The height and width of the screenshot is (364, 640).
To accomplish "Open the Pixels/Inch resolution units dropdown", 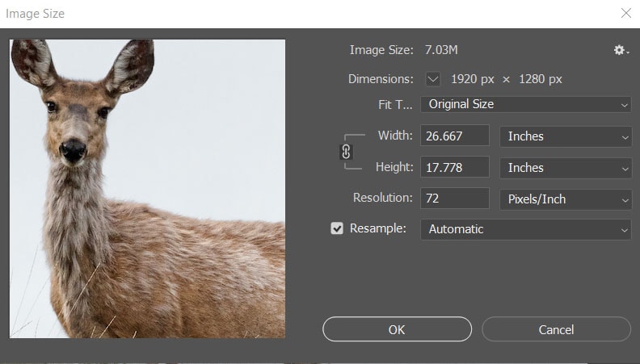I will point(566,199).
